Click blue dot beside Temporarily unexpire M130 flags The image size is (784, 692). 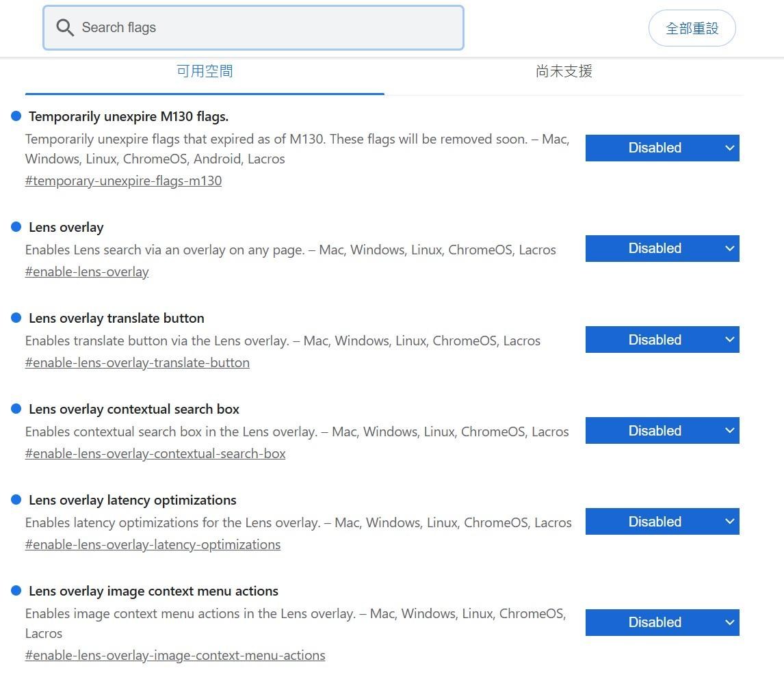(15, 116)
